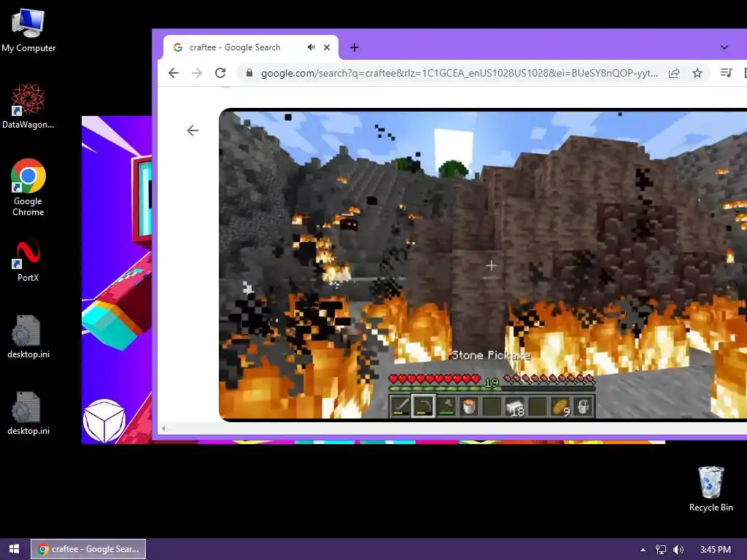Open the taskbar volume control

click(x=678, y=549)
